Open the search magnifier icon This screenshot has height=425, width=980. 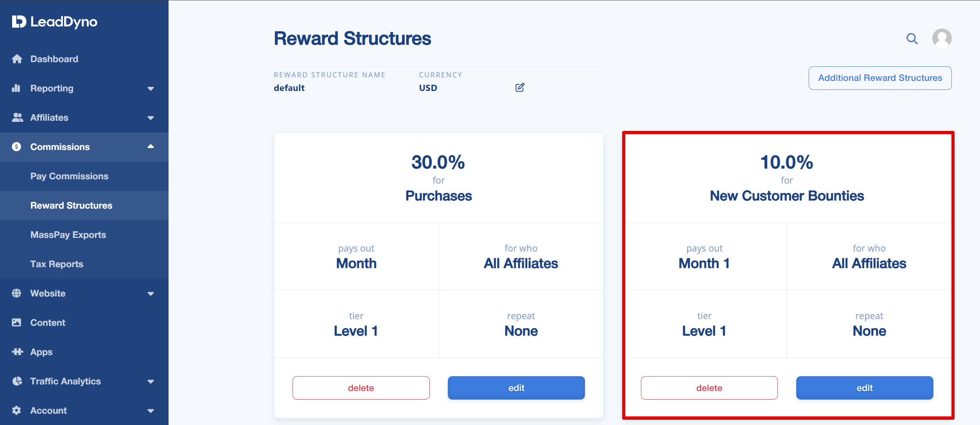pos(912,39)
